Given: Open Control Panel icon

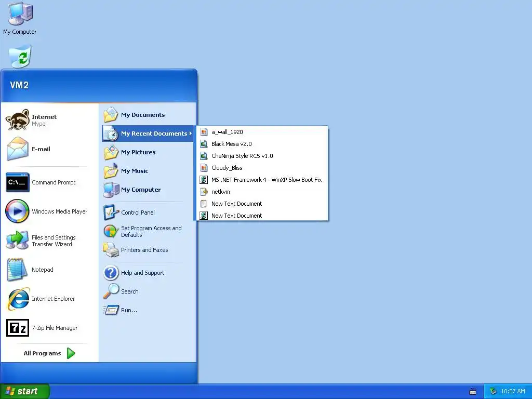Looking at the screenshot, I should pos(111,212).
